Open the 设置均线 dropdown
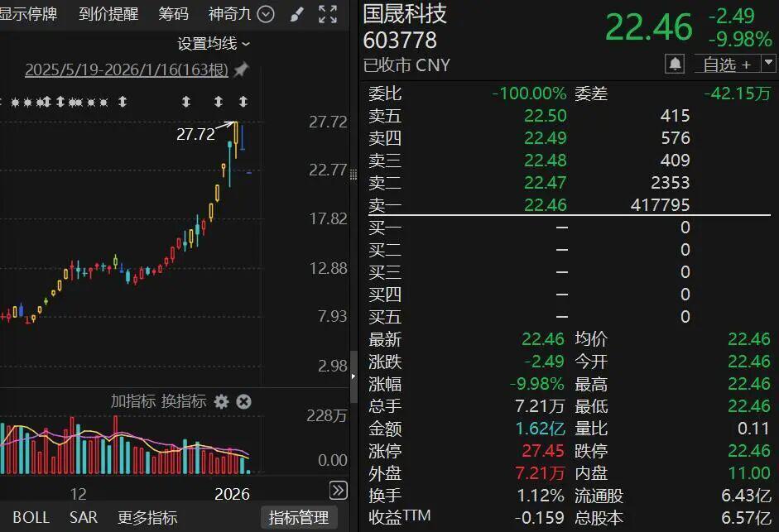 point(214,43)
